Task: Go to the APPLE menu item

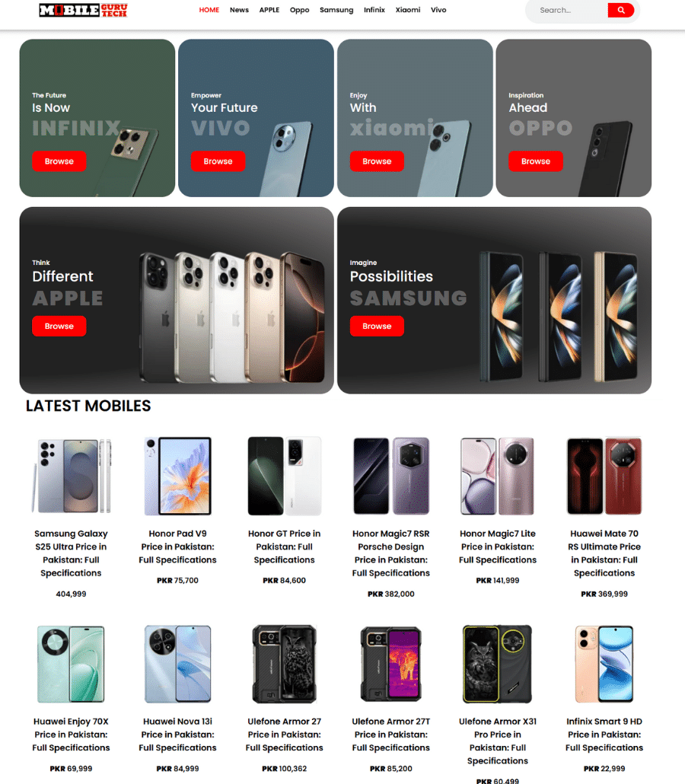Action: (x=269, y=10)
